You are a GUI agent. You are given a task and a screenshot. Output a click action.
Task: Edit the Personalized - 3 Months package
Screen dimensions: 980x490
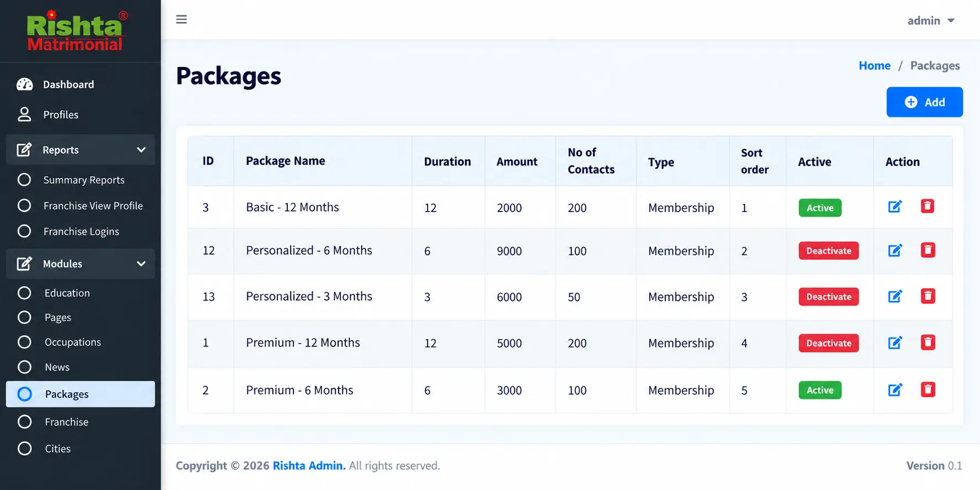(x=895, y=296)
